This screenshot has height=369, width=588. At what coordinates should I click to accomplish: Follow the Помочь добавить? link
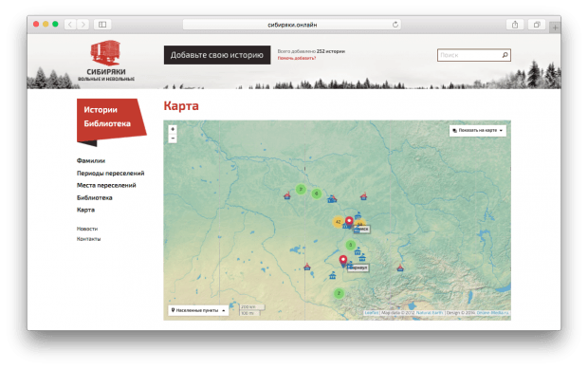296,58
